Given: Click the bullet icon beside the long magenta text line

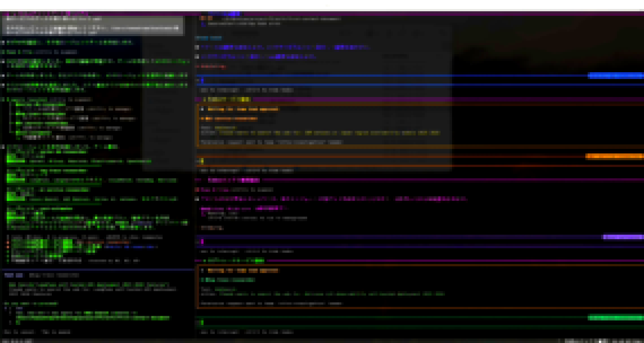Looking at the screenshot, I should [x=197, y=199].
